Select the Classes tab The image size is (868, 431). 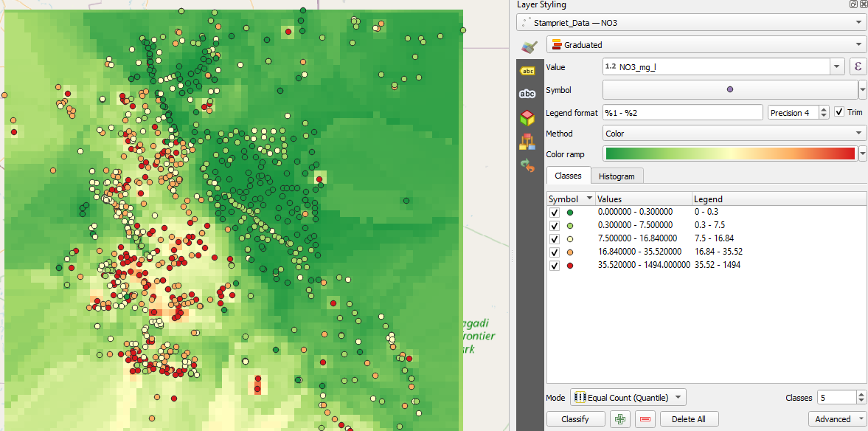[x=567, y=176]
